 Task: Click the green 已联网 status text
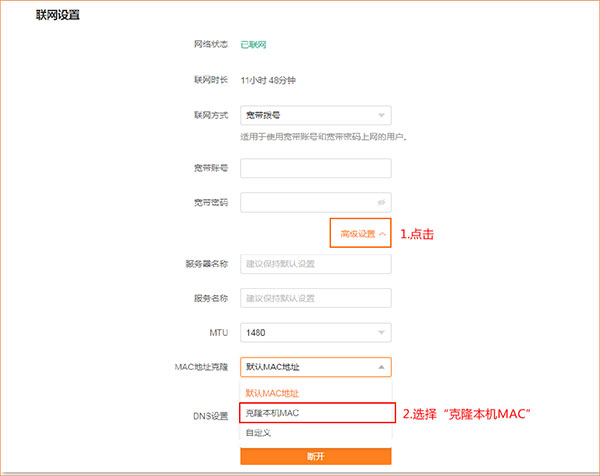coord(253,45)
